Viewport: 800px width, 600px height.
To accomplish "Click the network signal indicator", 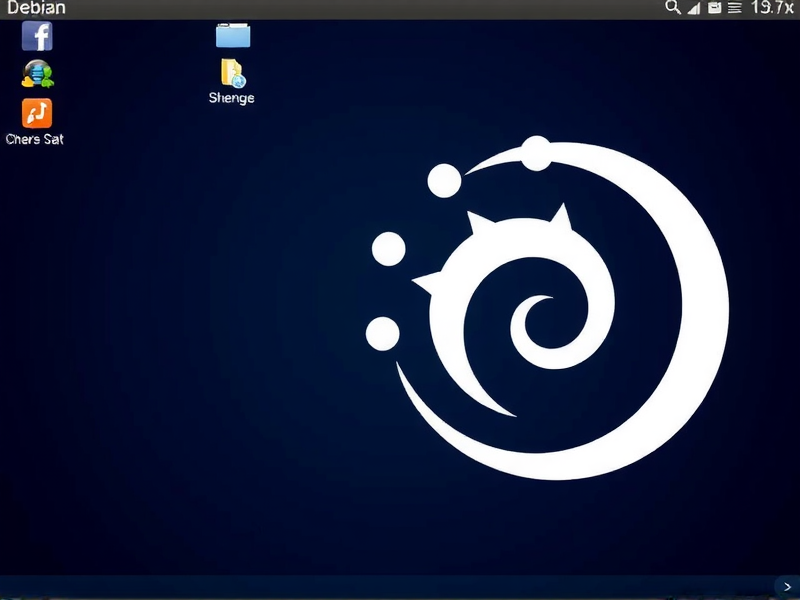I will coord(692,8).
